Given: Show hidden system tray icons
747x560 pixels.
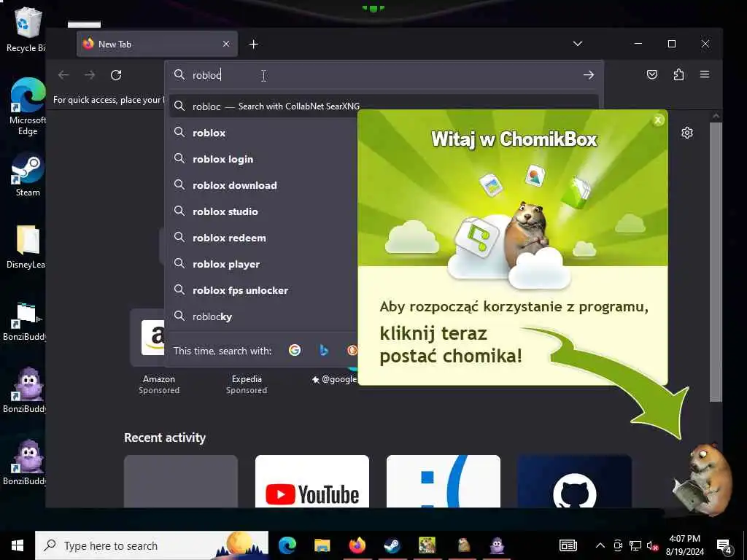Looking at the screenshot, I should click(x=600, y=545).
